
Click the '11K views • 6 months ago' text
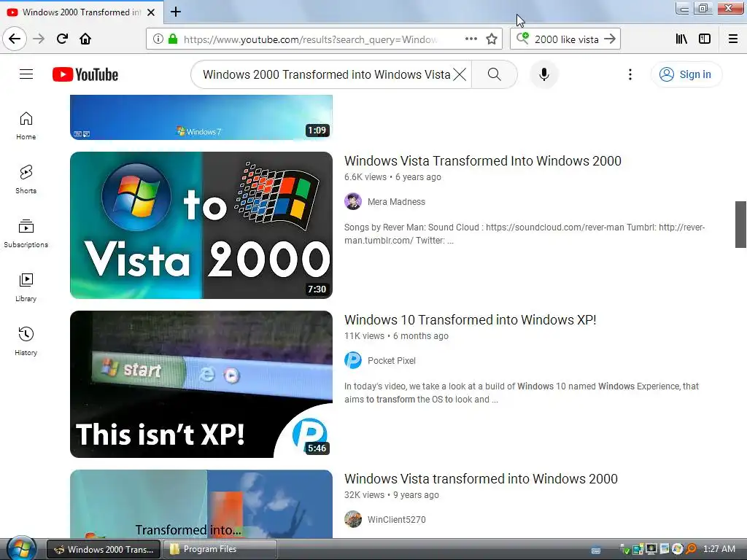click(396, 336)
